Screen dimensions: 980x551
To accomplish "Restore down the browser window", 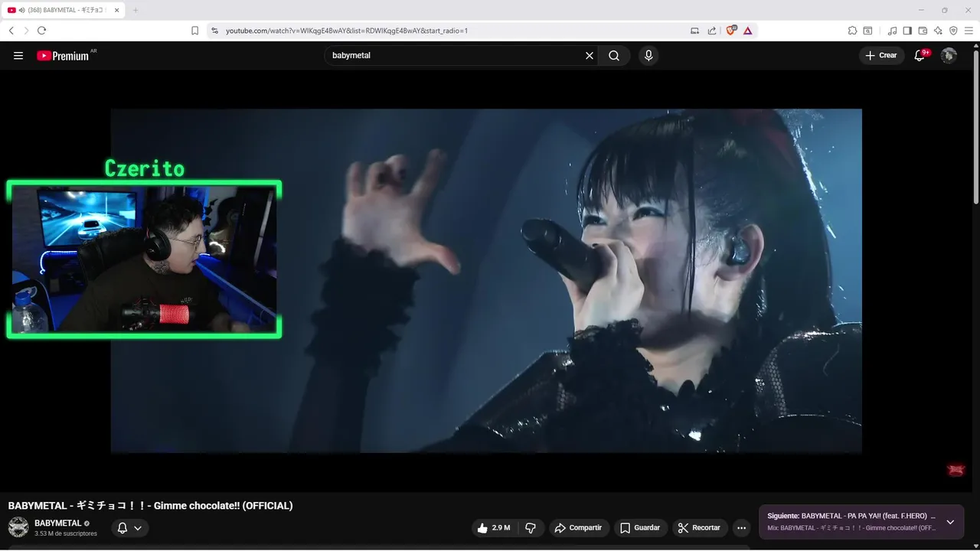I will [x=945, y=10].
